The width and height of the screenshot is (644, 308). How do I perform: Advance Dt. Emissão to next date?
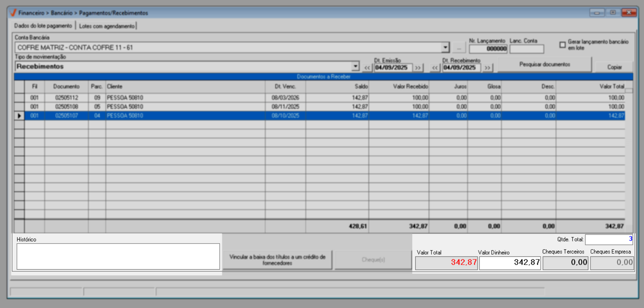tap(418, 68)
